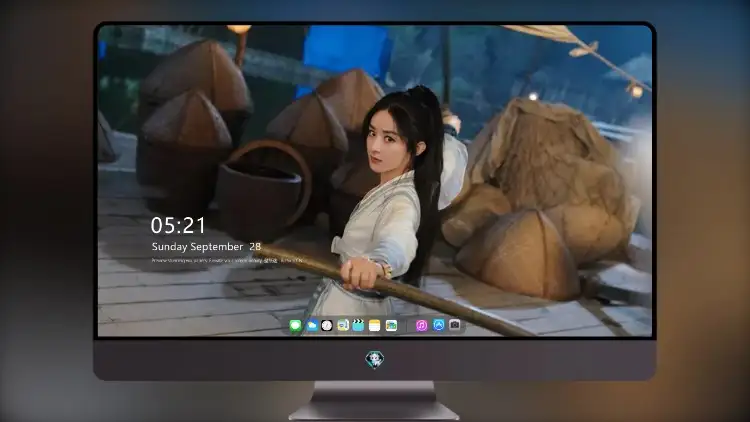Open the green Messages app in the dock
Viewport: 750px width, 422px height.
pos(296,326)
